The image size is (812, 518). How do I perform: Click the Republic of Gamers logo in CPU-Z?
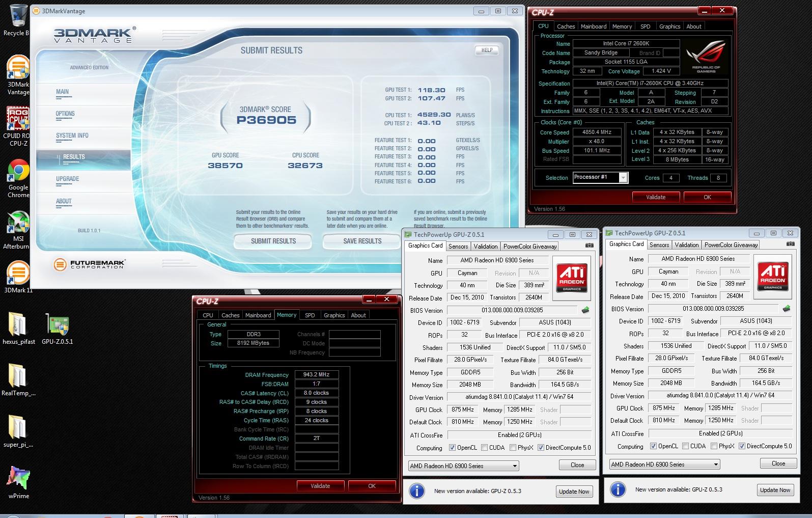click(706, 56)
